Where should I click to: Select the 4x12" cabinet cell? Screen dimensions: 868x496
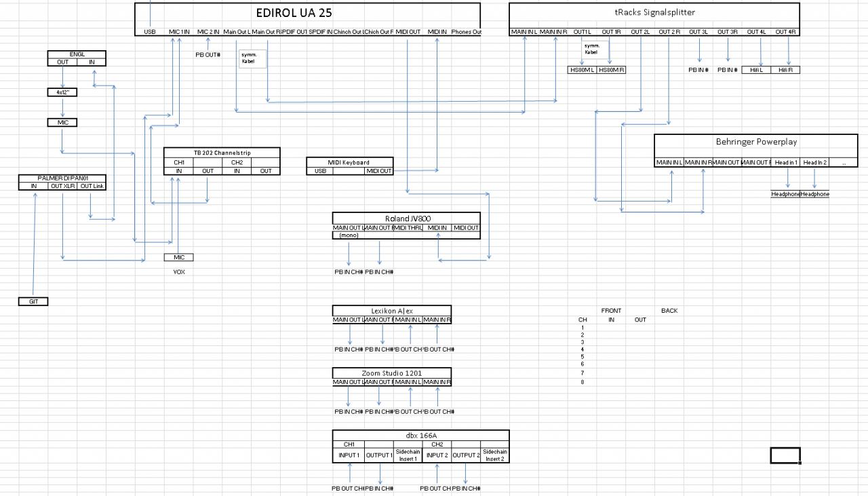[x=62, y=92]
